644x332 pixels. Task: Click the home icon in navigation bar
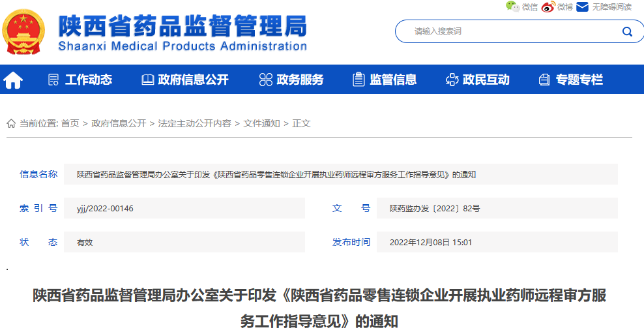(13, 80)
